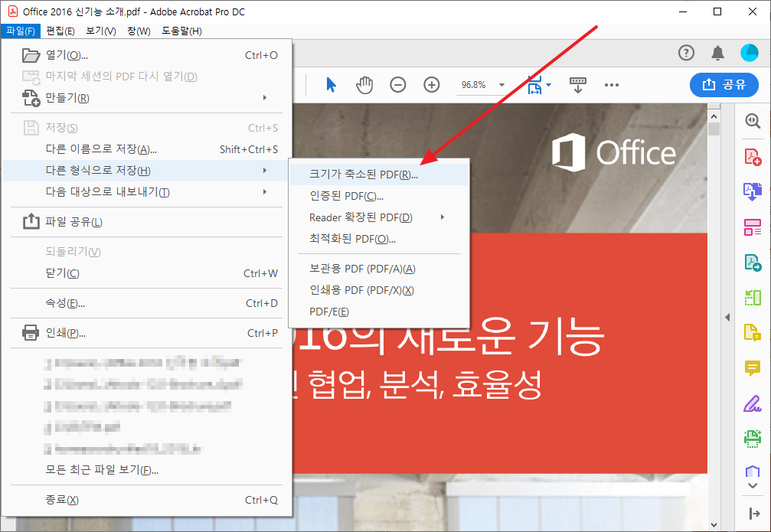
Task: Choose 보관용 PDF (PDF/A)(A)
Action: click(379, 269)
